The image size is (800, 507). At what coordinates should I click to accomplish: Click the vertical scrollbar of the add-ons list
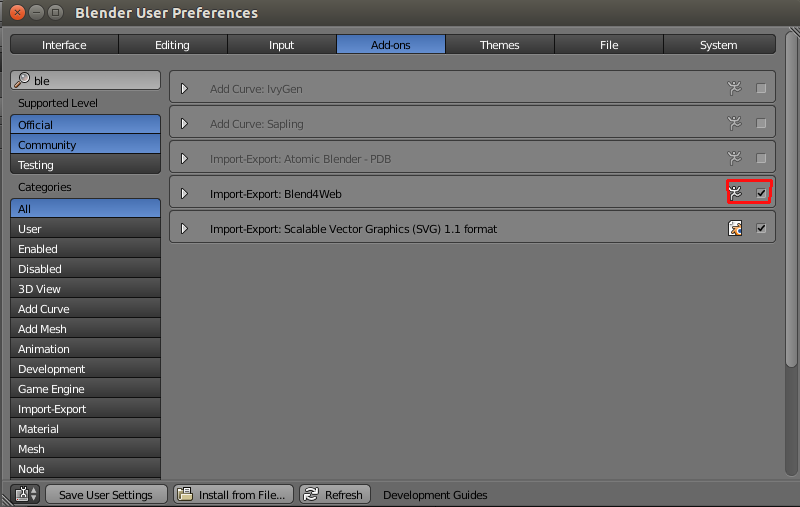click(792, 200)
